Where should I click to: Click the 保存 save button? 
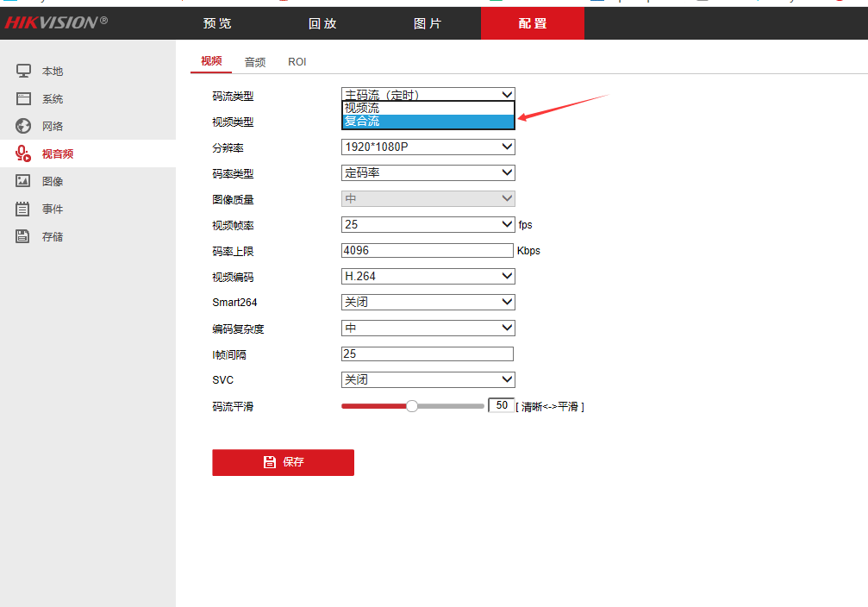283,462
